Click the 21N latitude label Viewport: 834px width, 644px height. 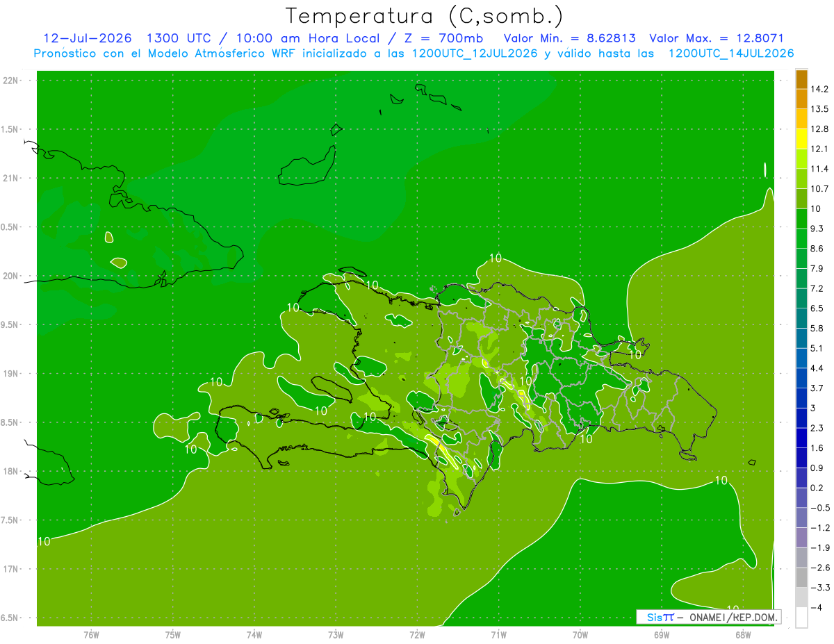[x=10, y=179]
